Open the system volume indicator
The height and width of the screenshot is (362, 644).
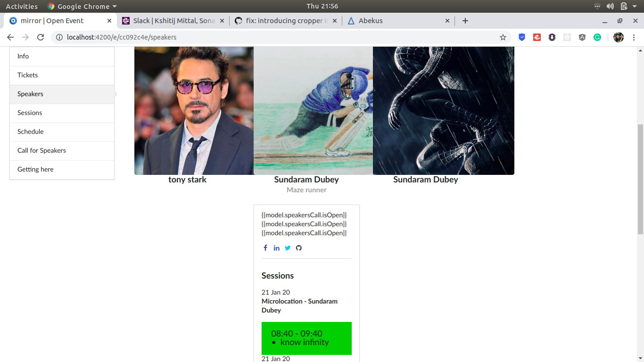point(610,6)
